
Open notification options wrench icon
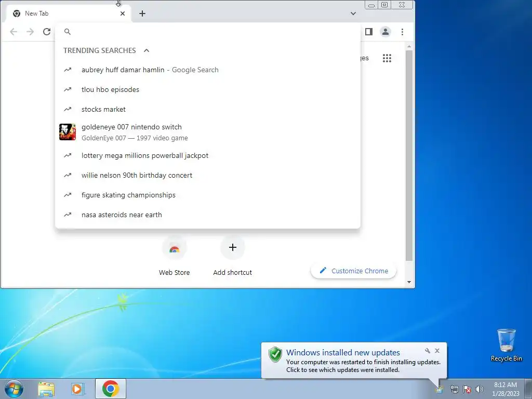428,351
